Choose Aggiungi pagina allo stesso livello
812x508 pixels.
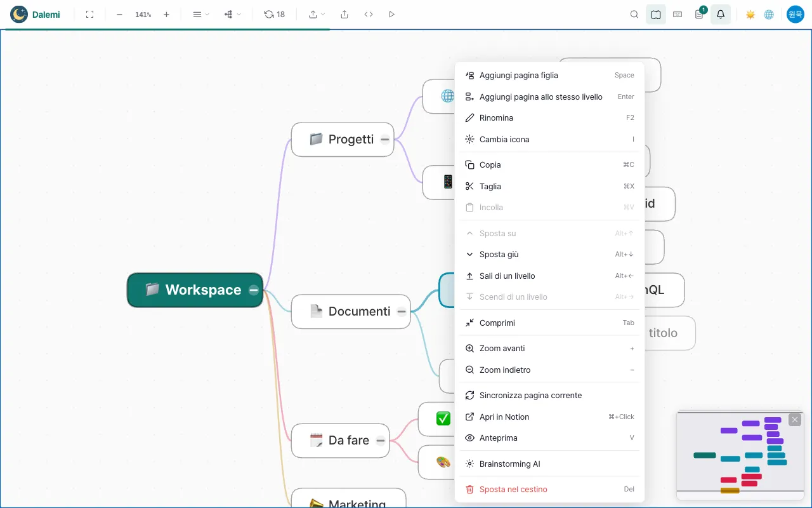[x=549, y=97]
